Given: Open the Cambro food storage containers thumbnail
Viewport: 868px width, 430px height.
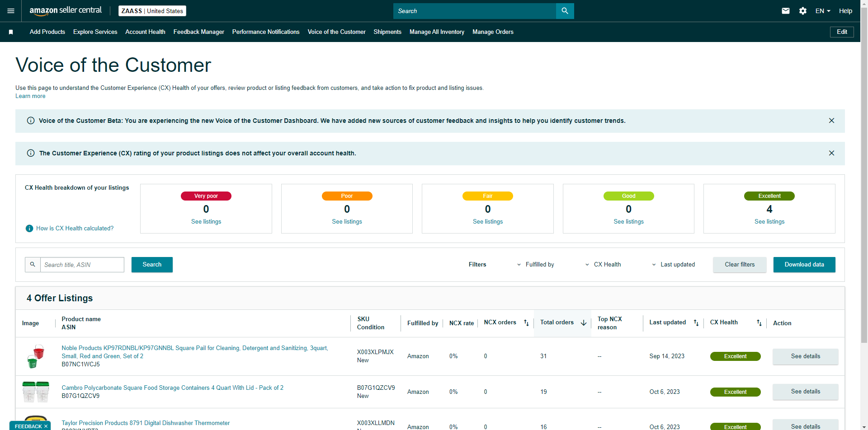Looking at the screenshot, I should [x=36, y=392].
